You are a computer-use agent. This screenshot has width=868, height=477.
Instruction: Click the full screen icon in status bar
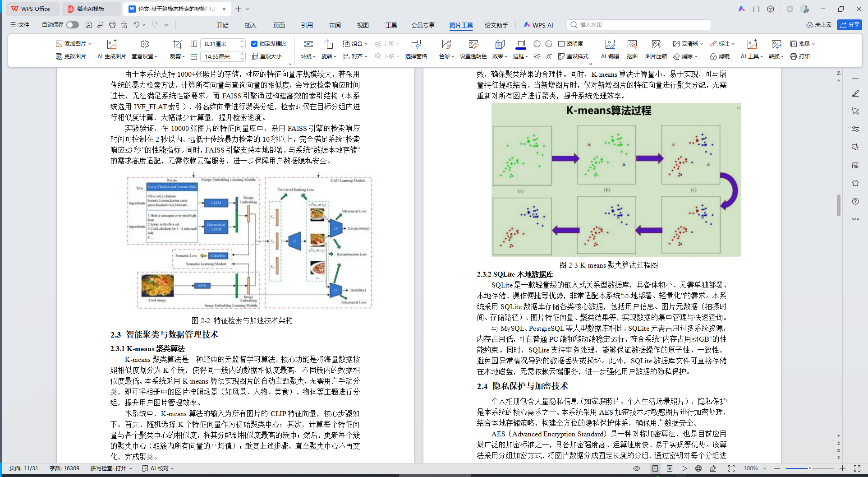(857, 468)
